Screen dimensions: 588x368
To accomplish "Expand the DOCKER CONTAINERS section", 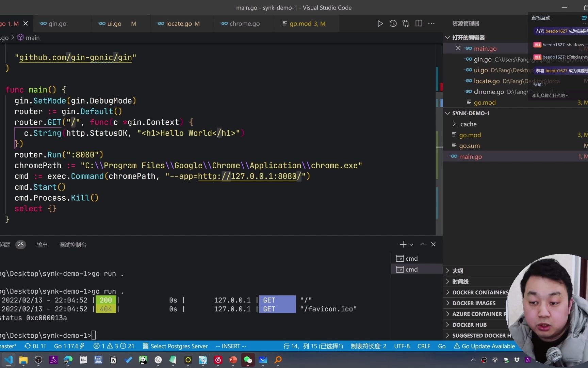I will pyautogui.click(x=480, y=292).
